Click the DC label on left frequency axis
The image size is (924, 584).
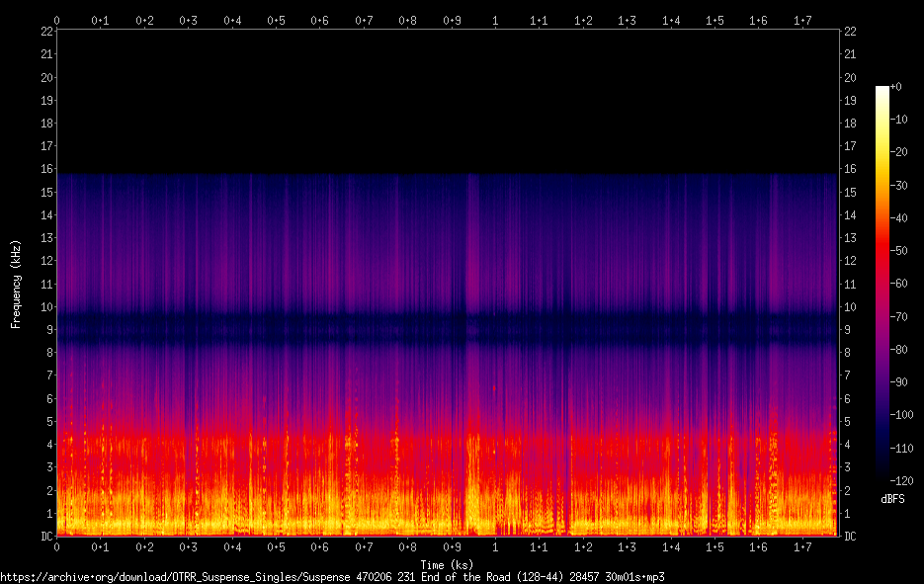tap(46, 536)
